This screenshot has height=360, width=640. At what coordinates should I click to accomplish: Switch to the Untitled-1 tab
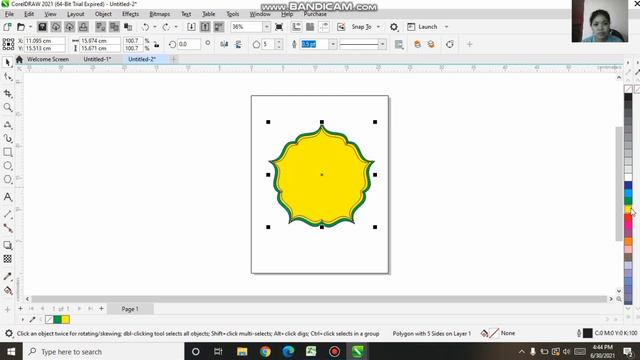tap(97, 59)
